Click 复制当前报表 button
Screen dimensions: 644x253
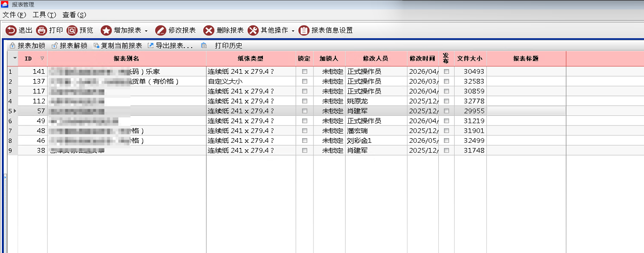pyautogui.click(x=118, y=46)
